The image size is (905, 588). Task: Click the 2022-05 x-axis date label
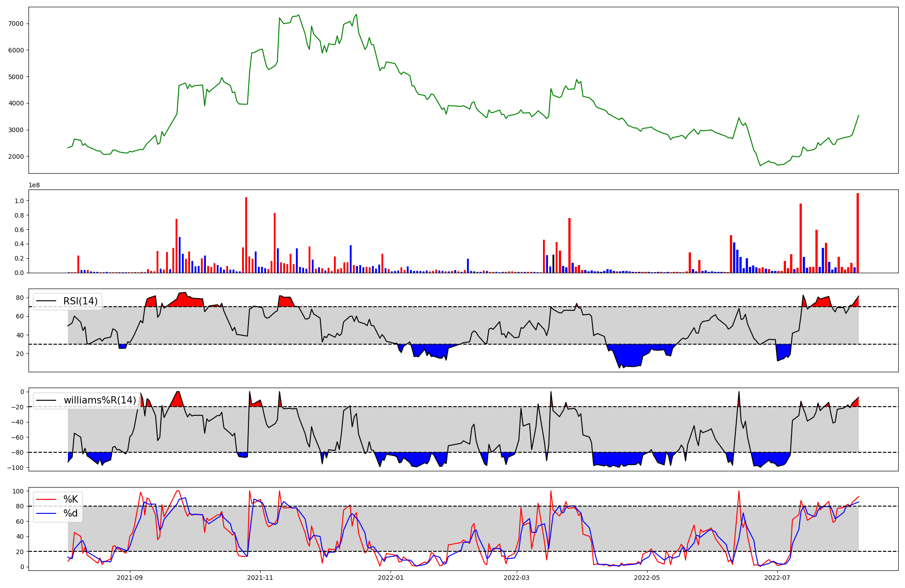647,578
